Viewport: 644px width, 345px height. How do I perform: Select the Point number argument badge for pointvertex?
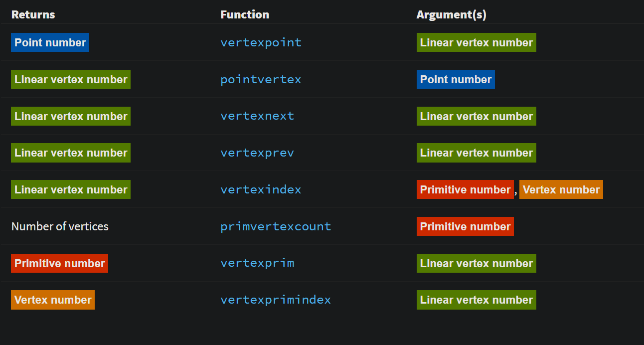(456, 80)
